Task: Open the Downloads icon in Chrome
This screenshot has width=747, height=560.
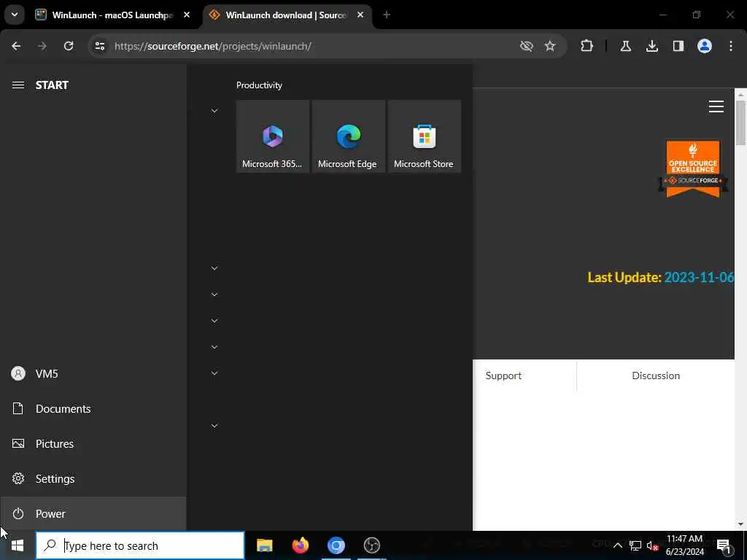Action: [652, 46]
